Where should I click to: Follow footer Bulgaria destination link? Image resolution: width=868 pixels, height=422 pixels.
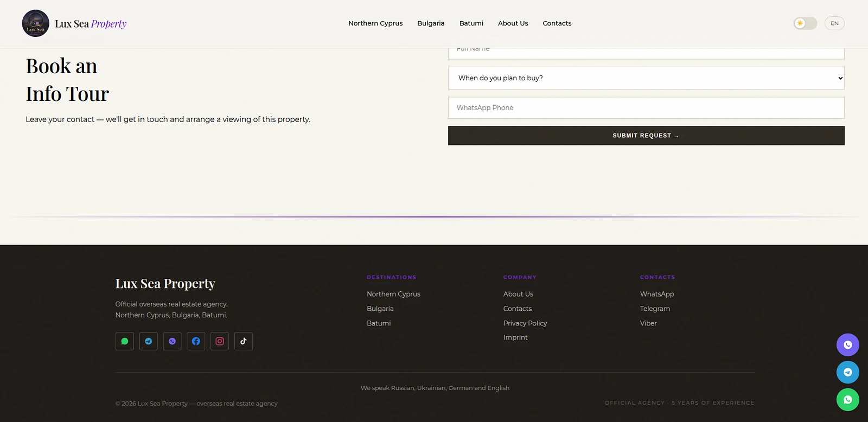click(x=380, y=309)
